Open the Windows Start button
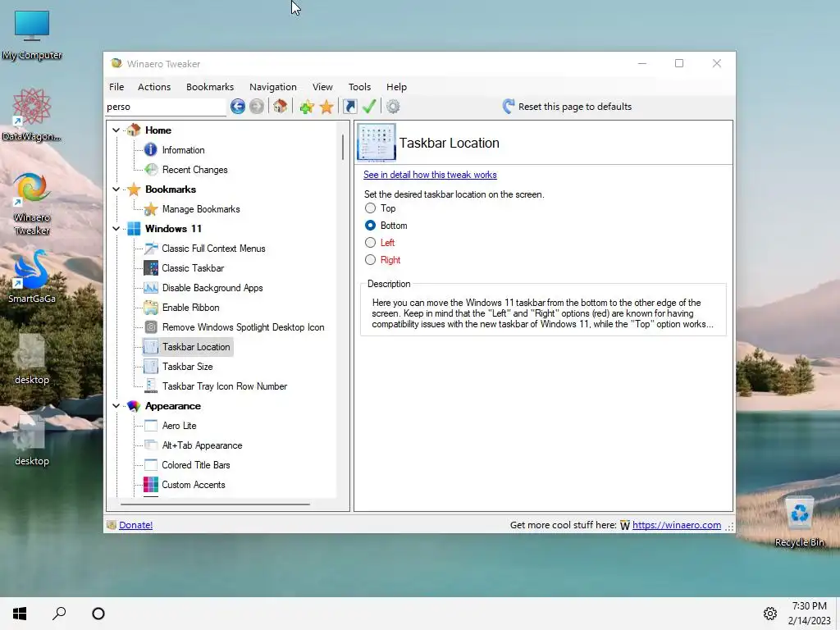 pyautogui.click(x=20, y=614)
